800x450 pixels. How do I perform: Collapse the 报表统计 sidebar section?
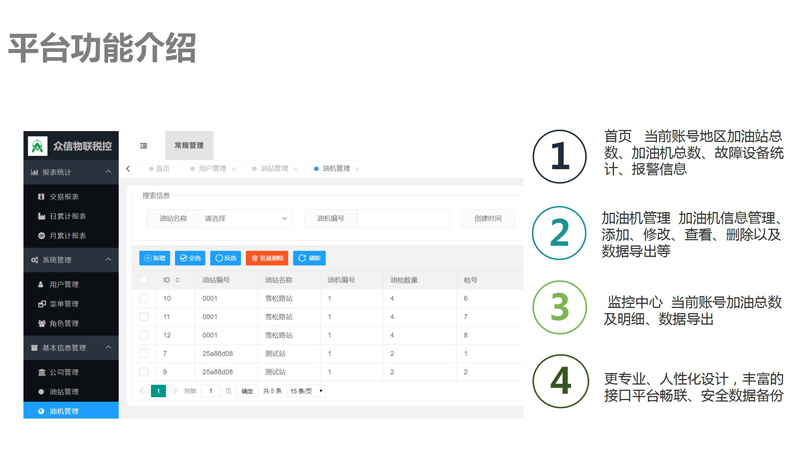click(108, 172)
